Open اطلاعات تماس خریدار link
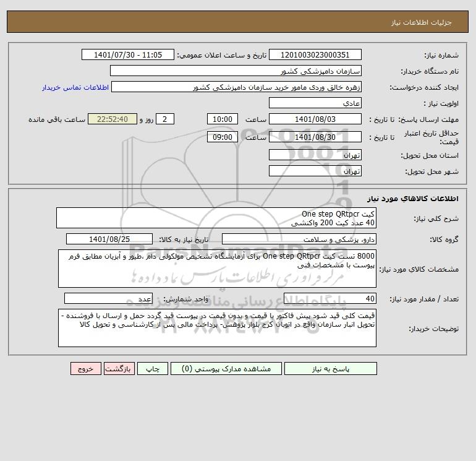Screen dimensions: 476x461 (x=75, y=87)
